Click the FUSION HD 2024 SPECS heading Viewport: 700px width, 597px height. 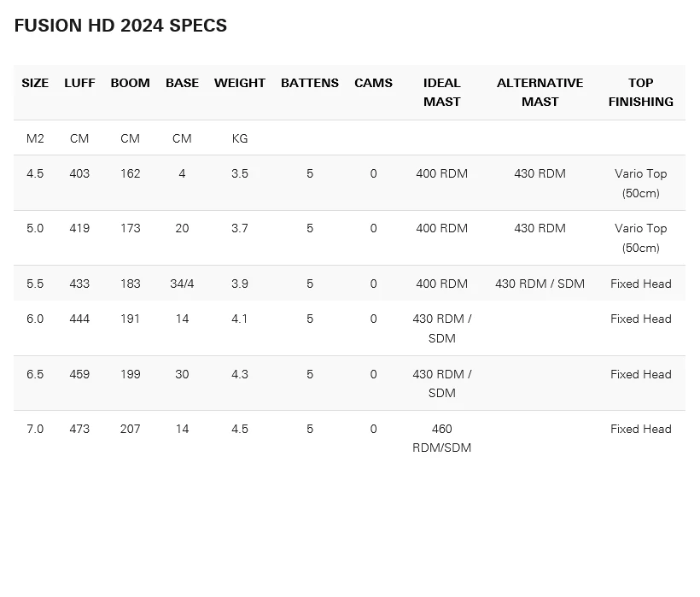point(120,26)
